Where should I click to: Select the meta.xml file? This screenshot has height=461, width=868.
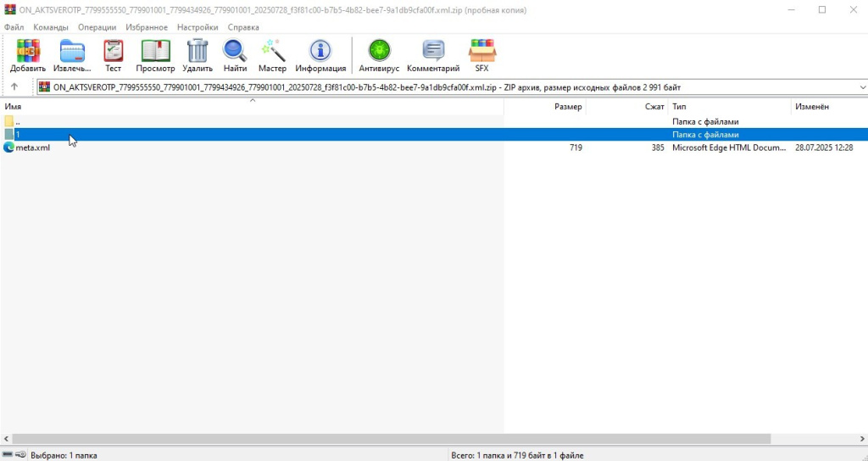click(x=33, y=147)
